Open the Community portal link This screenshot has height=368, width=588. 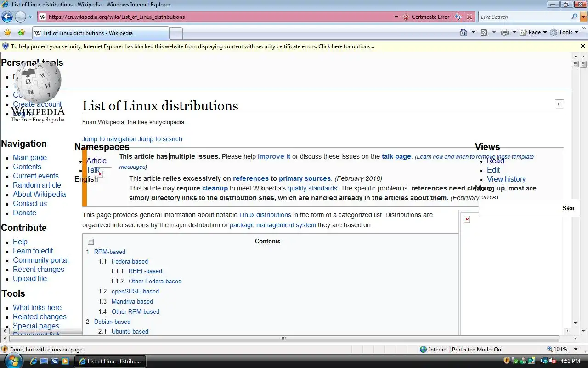pos(40,260)
